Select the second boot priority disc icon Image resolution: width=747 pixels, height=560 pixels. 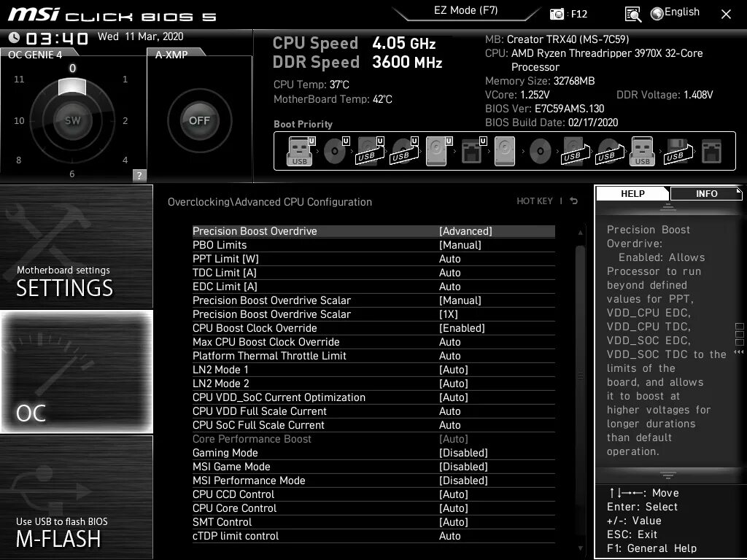[336, 152]
